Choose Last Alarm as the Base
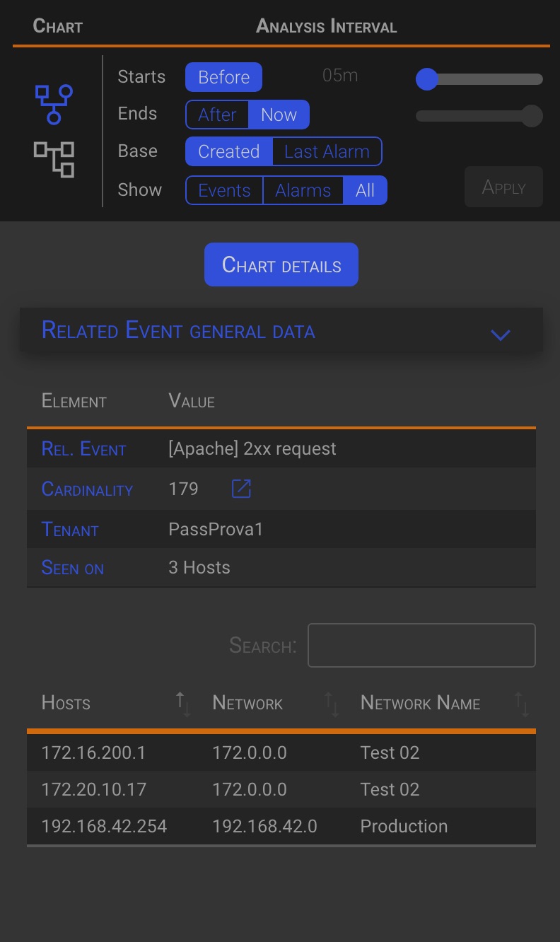The height and width of the screenshot is (942, 560). tap(327, 151)
